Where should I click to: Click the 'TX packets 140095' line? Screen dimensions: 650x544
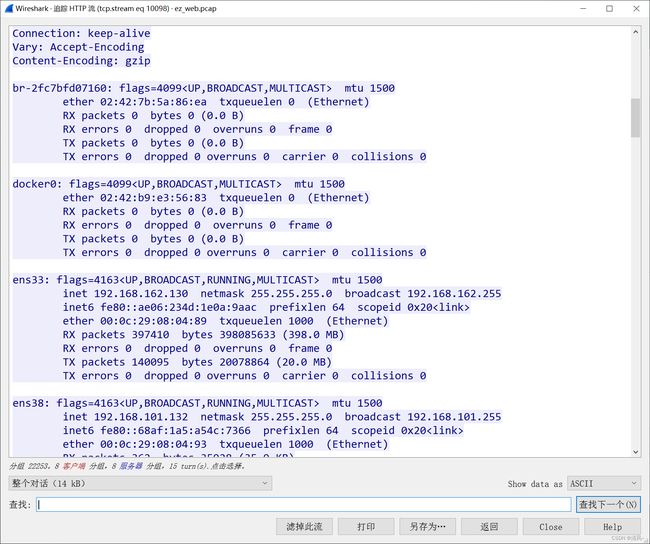[x=197, y=362]
